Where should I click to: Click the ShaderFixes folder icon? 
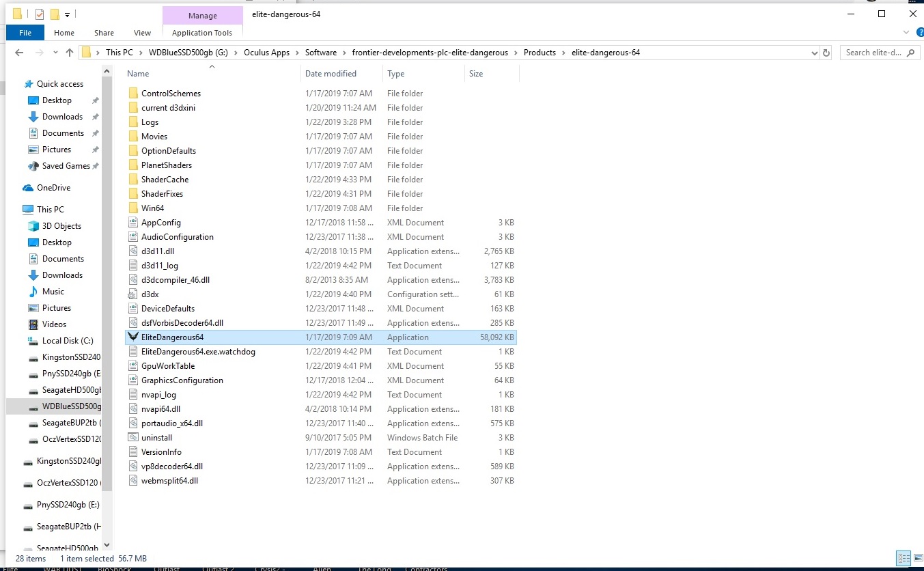click(x=133, y=193)
